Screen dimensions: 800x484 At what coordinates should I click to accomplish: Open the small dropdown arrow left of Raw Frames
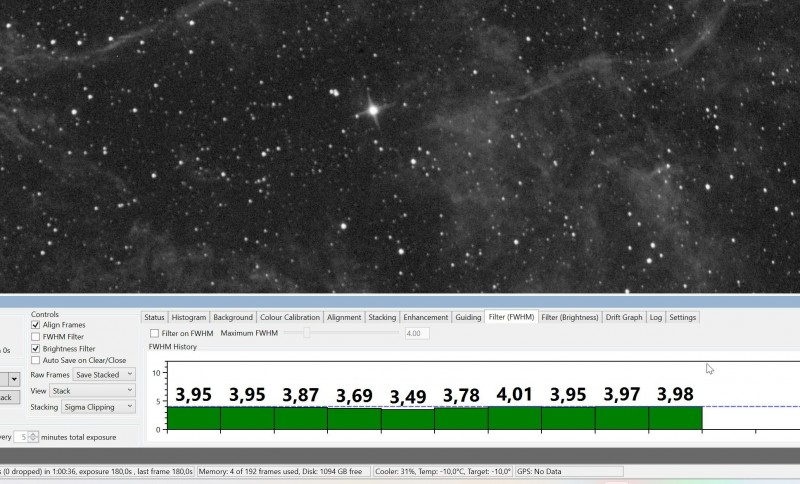point(14,379)
